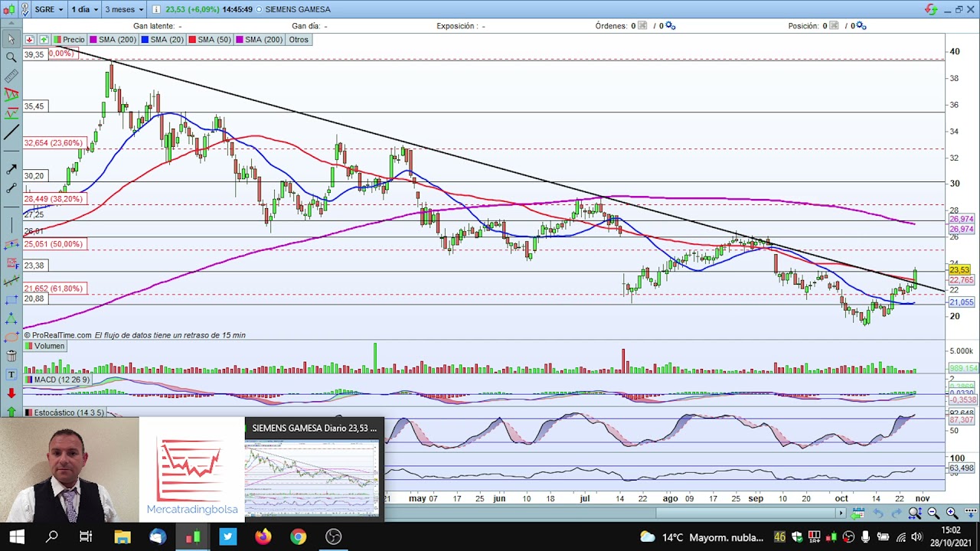Choose the rectangle drawing tool
The height and width of the screenshot is (551, 980).
click(11, 300)
